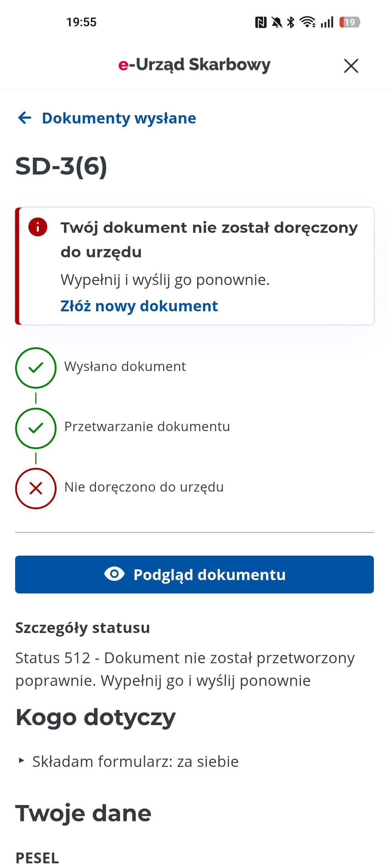
Task: Tap the red X status icon
Action: click(36, 488)
